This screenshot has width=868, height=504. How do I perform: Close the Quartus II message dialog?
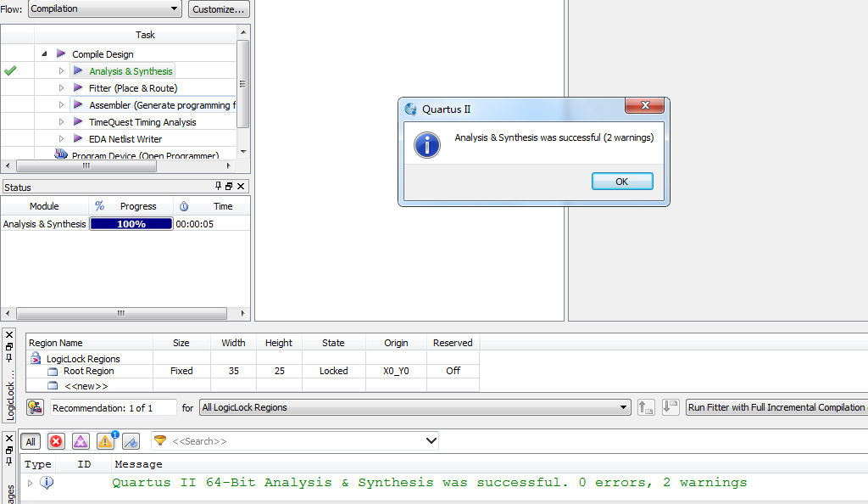pos(644,105)
